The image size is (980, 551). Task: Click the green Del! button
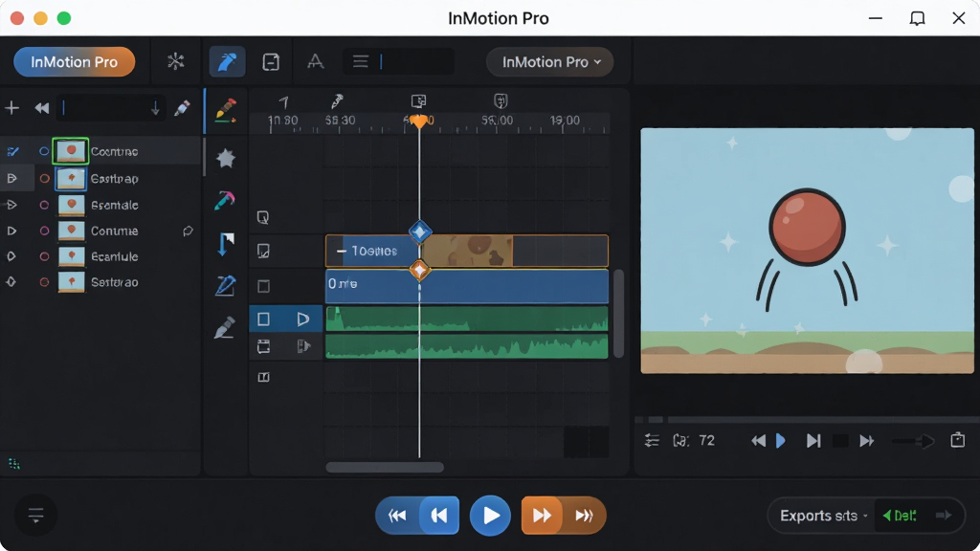pyautogui.click(x=900, y=516)
